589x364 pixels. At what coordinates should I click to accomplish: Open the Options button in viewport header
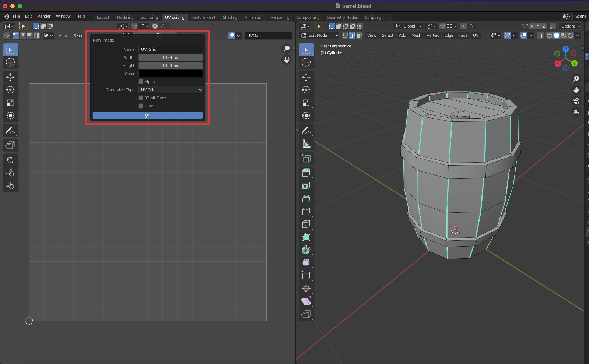571,26
